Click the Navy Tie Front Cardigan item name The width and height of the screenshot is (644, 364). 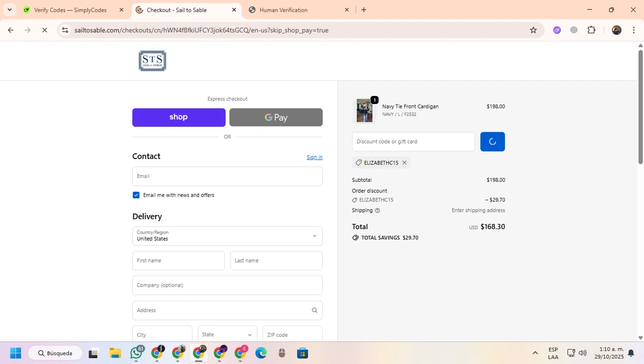click(x=410, y=107)
